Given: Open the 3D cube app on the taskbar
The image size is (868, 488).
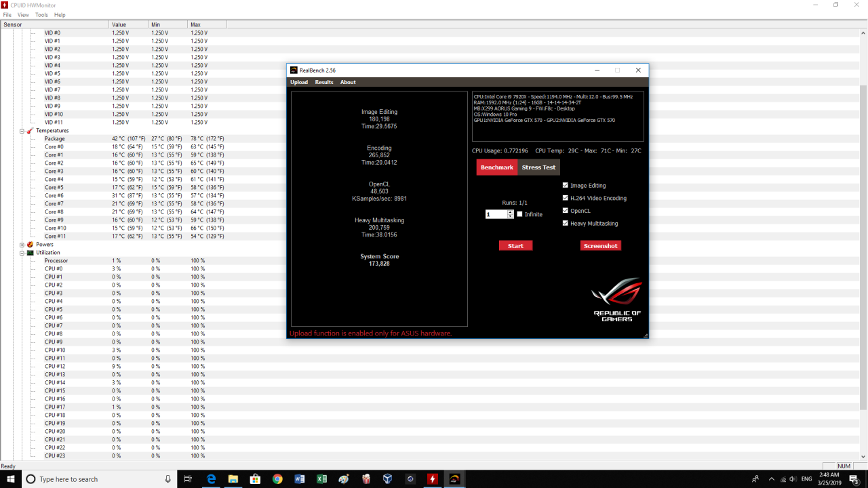Looking at the screenshot, I should [387, 479].
